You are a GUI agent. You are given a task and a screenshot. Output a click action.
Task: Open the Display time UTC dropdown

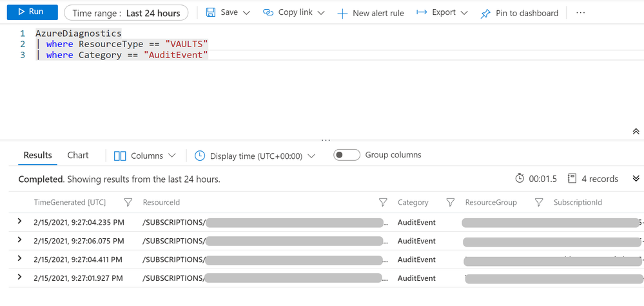(255, 156)
